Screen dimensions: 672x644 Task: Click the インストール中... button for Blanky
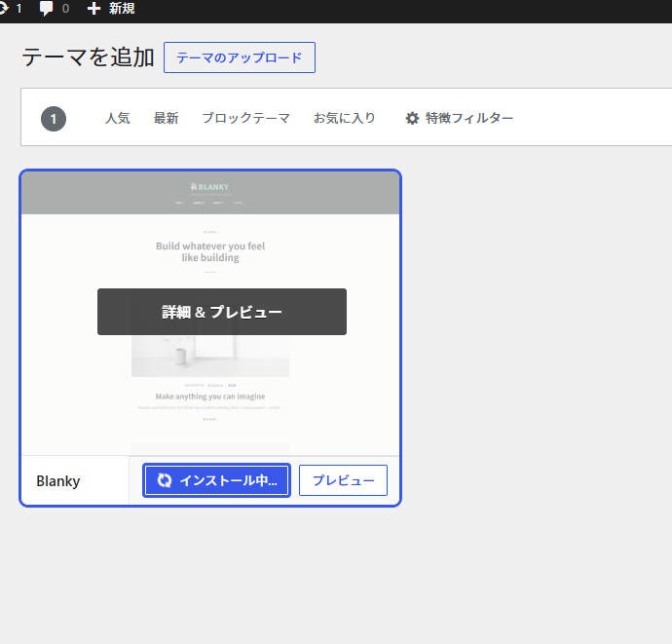[x=216, y=480]
